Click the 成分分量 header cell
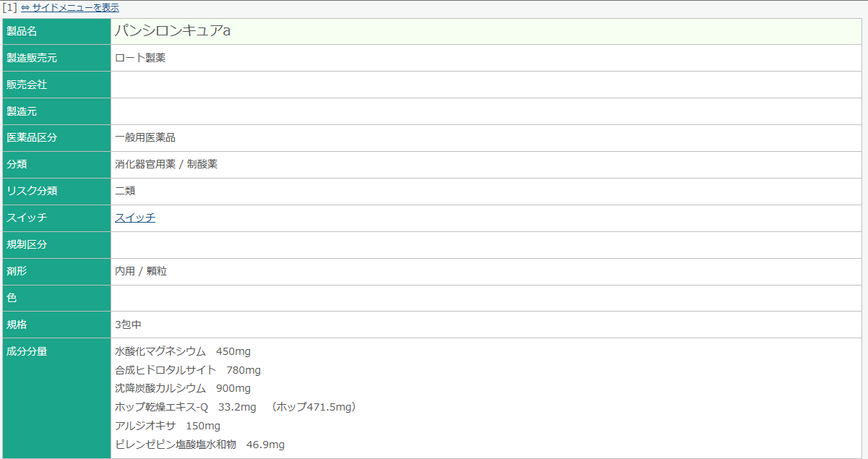Screen dimensions: 868x459 56,398
